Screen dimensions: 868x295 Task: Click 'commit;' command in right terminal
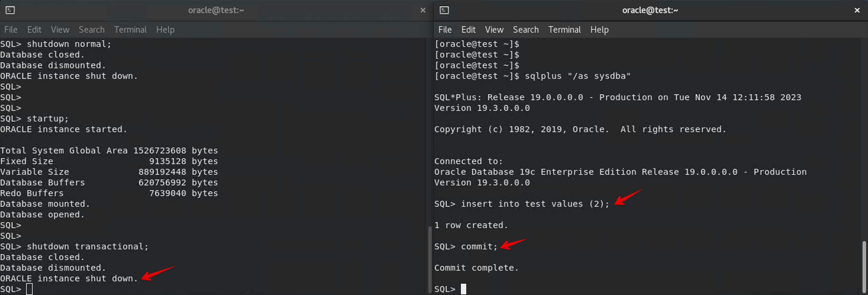(x=479, y=247)
